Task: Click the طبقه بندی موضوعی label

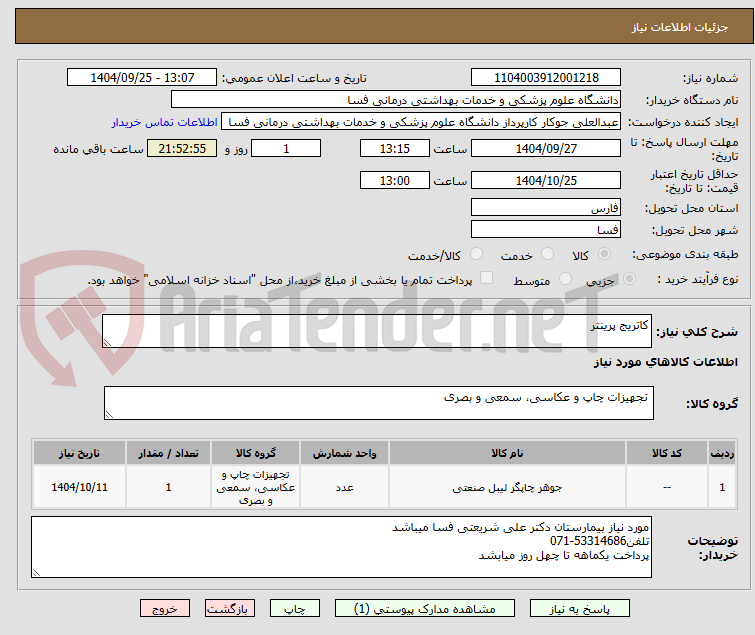Action: [685, 254]
